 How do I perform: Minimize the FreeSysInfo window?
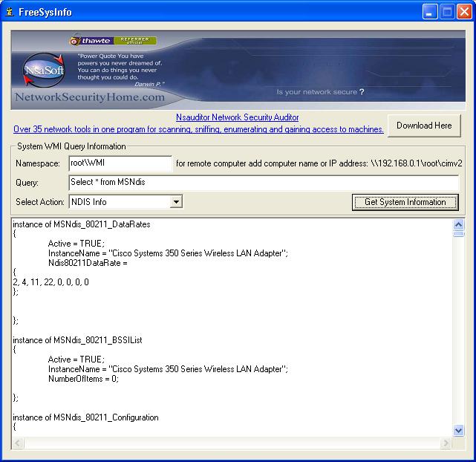(430, 12)
